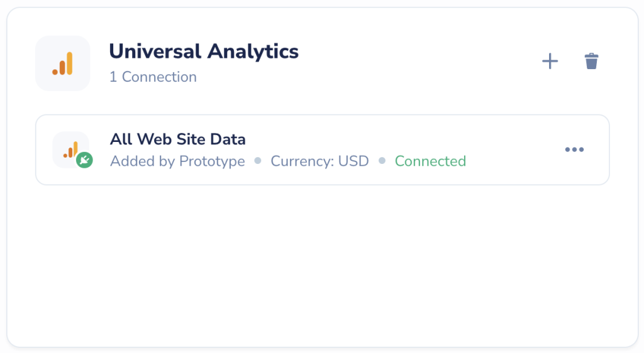Click the large Universal Analytics logo icon
The image size is (644, 353).
(x=62, y=63)
